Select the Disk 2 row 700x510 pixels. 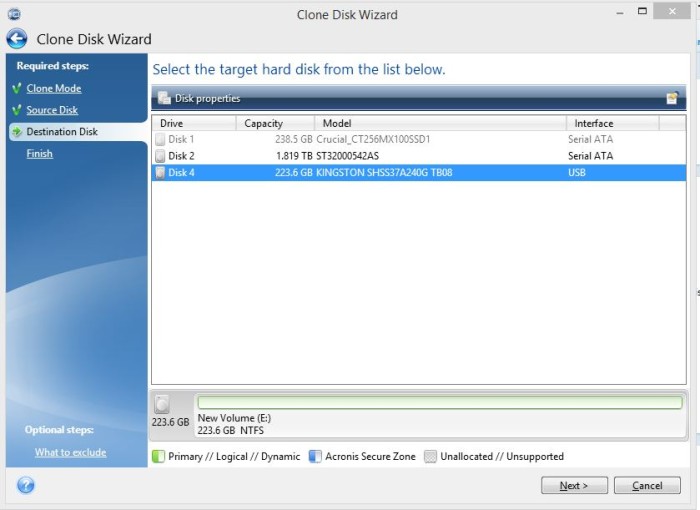[x=419, y=156]
